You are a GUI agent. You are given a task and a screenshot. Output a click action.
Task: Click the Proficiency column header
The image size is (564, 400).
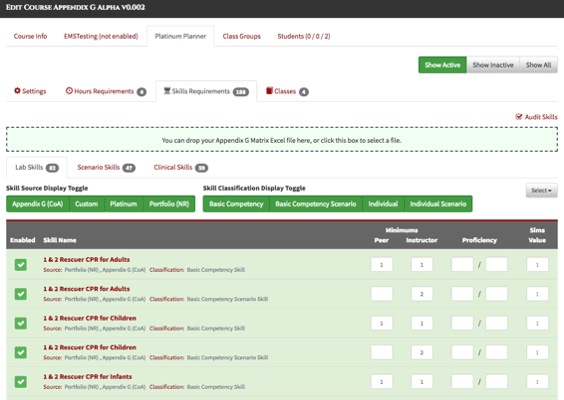click(x=479, y=240)
